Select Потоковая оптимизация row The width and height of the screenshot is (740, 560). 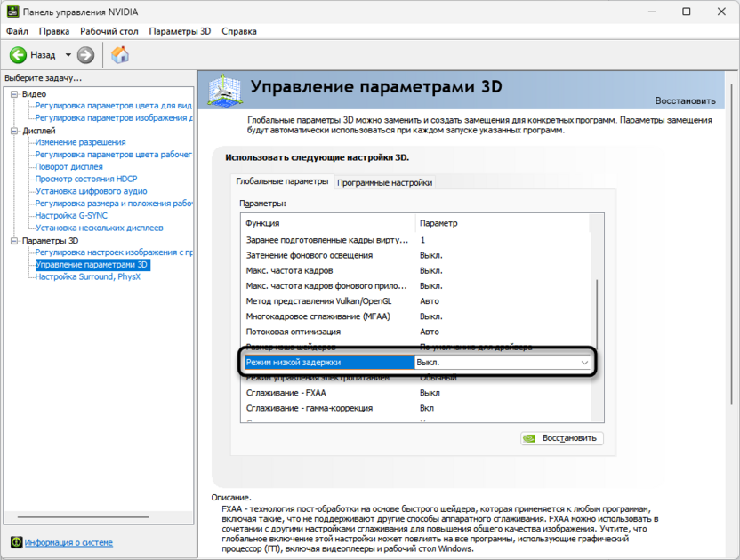click(415, 332)
